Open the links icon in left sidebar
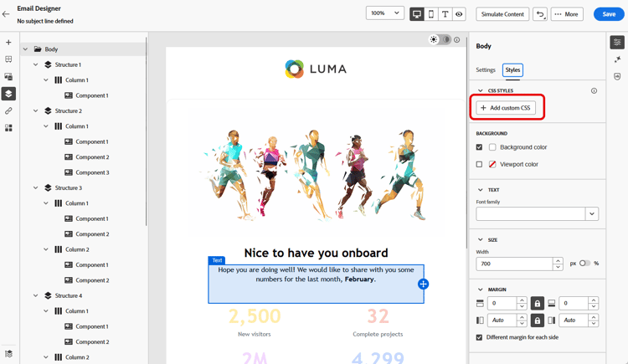 [8, 111]
